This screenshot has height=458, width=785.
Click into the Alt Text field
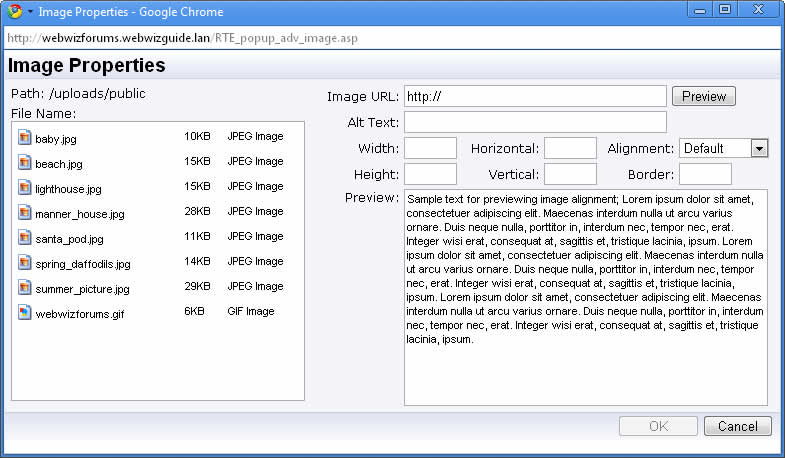(x=535, y=122)
